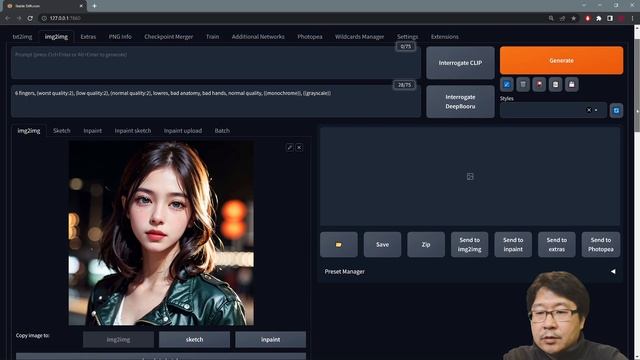Open the Extras tab
The width and height of the screenshot is (640, 360).
pyautogui.click(x=88, y=36)
